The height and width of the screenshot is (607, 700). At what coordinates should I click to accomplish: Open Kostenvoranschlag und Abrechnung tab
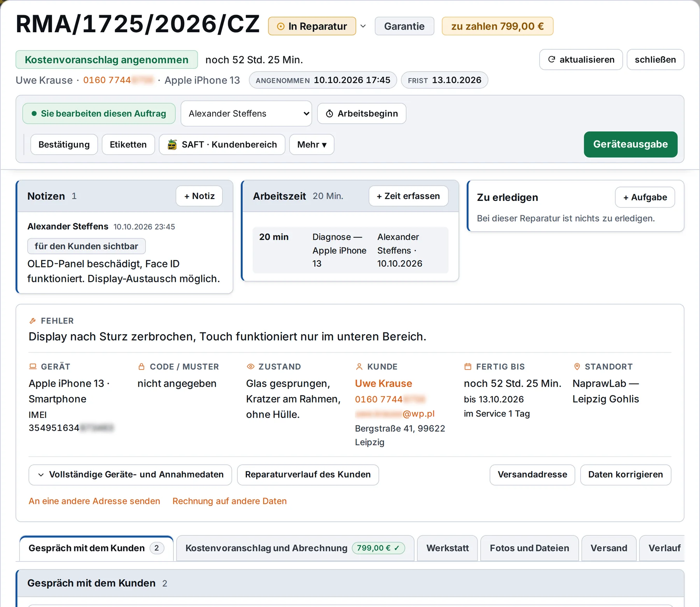(x=295, y=548)
